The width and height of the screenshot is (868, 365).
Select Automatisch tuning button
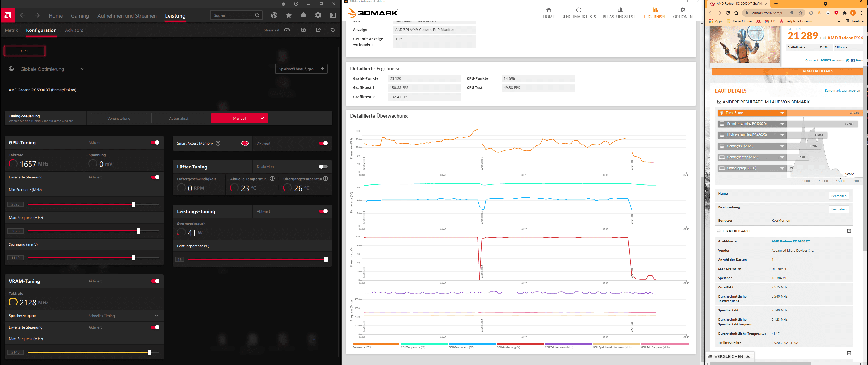click(x=179, y=118)
